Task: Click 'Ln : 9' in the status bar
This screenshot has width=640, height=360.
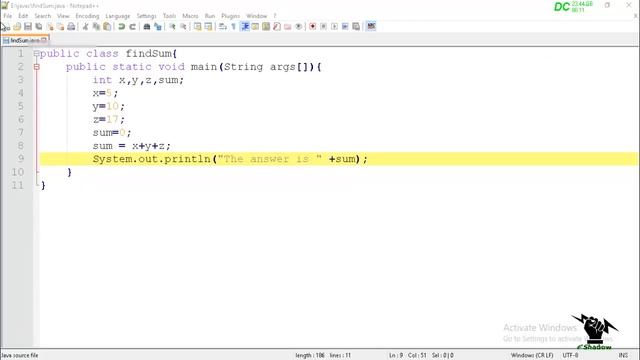Action: click(x=396, y=356)
